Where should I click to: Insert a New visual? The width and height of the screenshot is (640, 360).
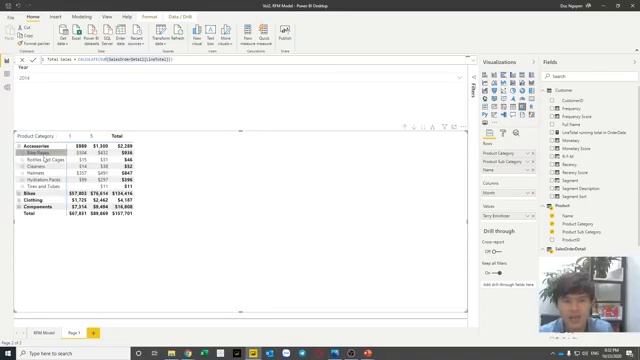[x=197, y=35]
